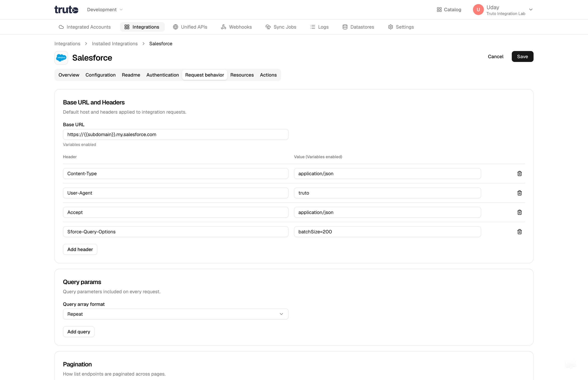Click the Truto logo
Screen dimensions: 588x380
66,10
